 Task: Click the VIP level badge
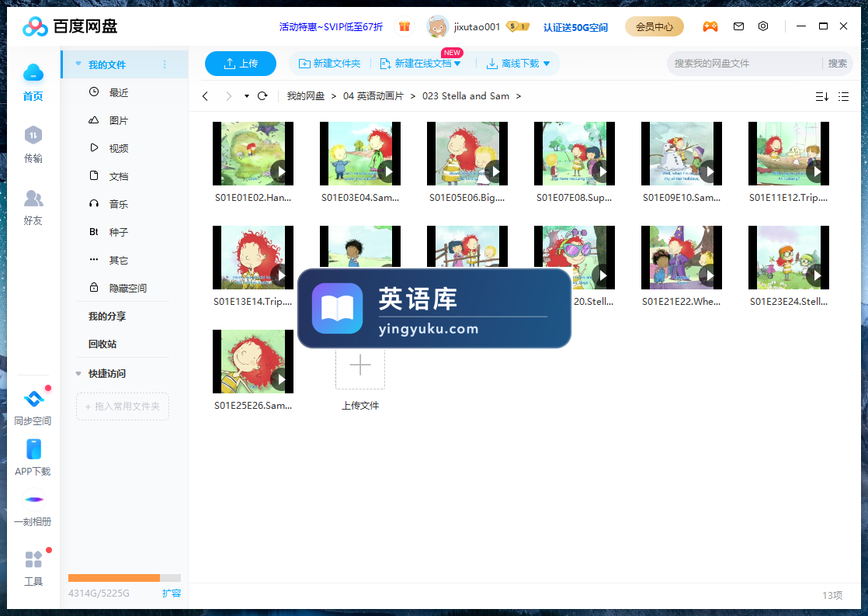(518, 26)
